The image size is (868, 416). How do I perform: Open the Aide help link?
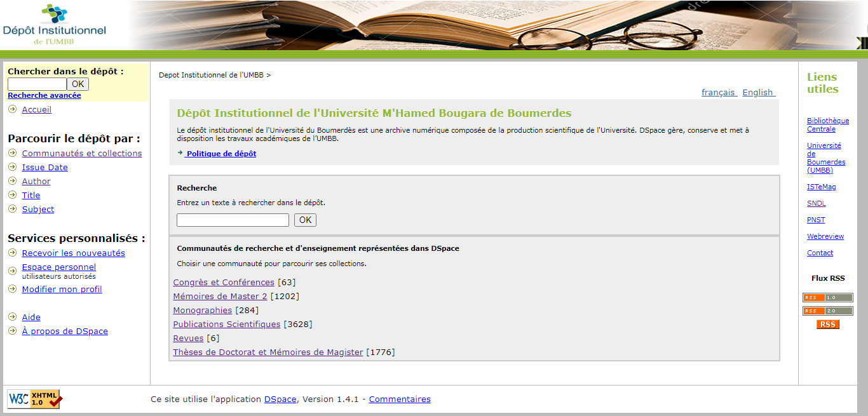(31, 317)
